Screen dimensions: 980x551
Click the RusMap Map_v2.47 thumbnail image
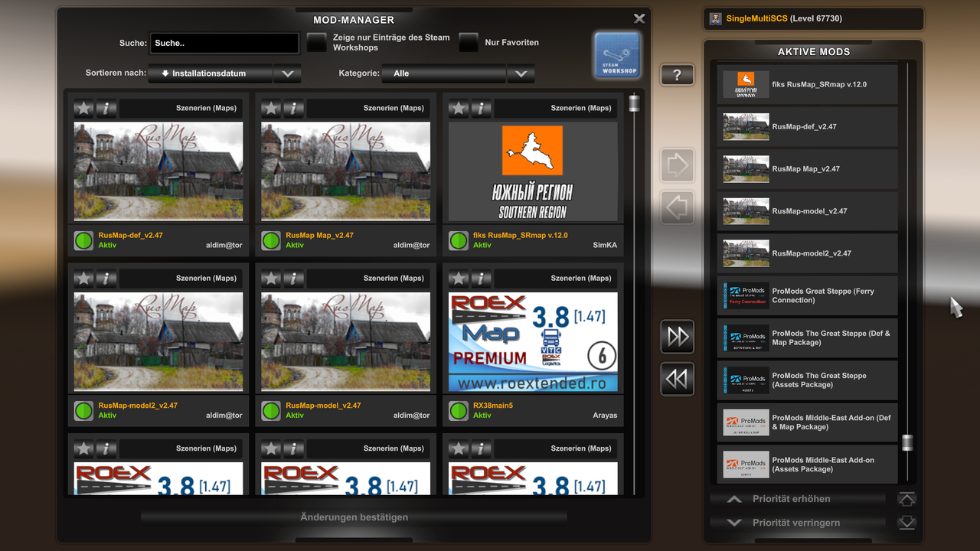pyautogui.click(x=346, y=171)
